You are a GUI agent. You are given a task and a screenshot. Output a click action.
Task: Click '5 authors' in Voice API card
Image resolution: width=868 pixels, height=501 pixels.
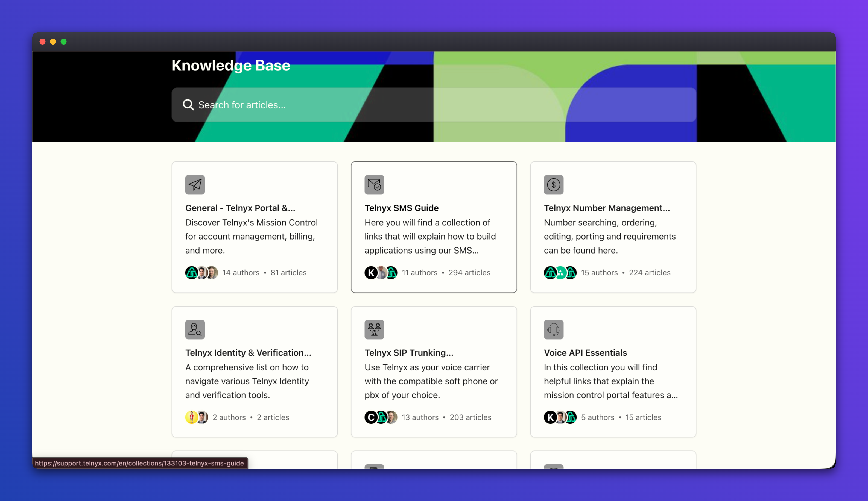coord(597,417)
